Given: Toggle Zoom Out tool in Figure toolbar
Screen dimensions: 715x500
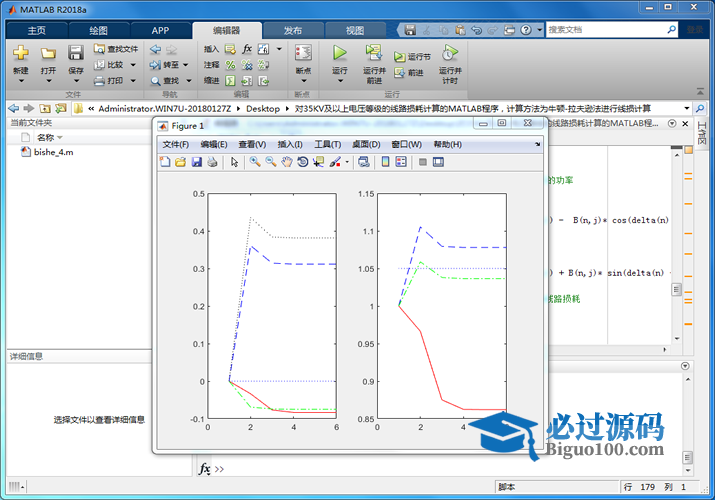Looking at the screenshot, I should click(x=271, y=162).
